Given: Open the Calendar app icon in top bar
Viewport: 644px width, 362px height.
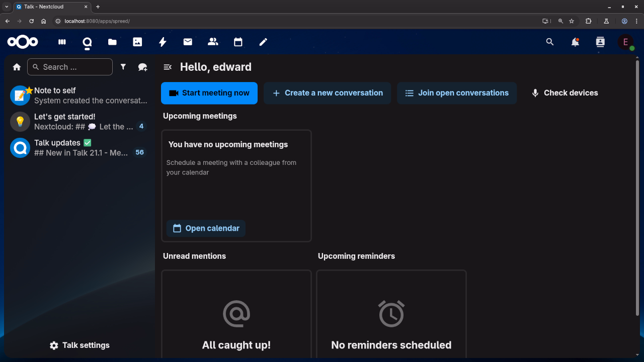Looking at the screenshot, I should [238, 42].
